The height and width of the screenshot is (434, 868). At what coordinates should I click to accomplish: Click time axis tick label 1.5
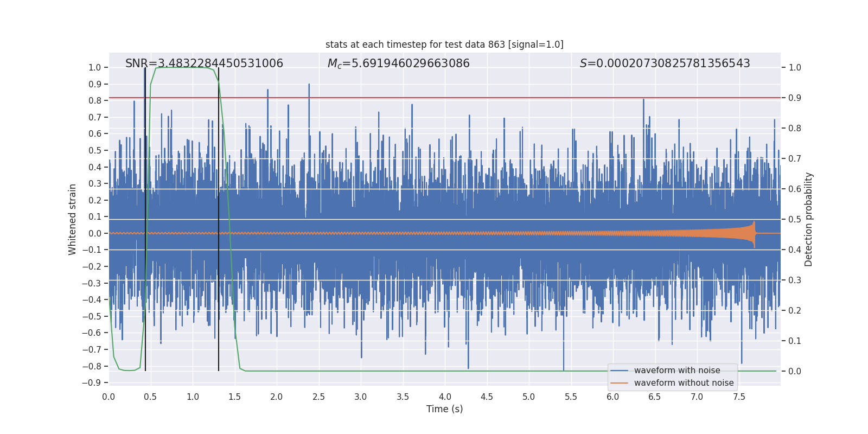point(234,397)
